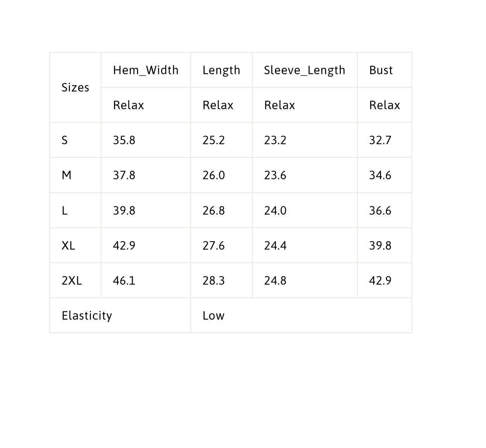Click Relax under the Hem_Width header
This screenshot has height=448, width=486.
click(128, 105)
